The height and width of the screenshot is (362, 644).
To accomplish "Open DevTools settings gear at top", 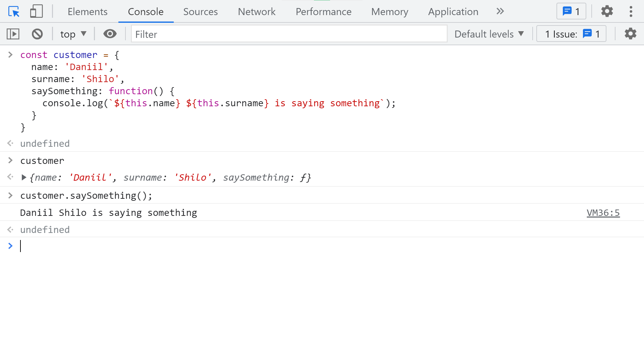I will (x=607, y=12).
